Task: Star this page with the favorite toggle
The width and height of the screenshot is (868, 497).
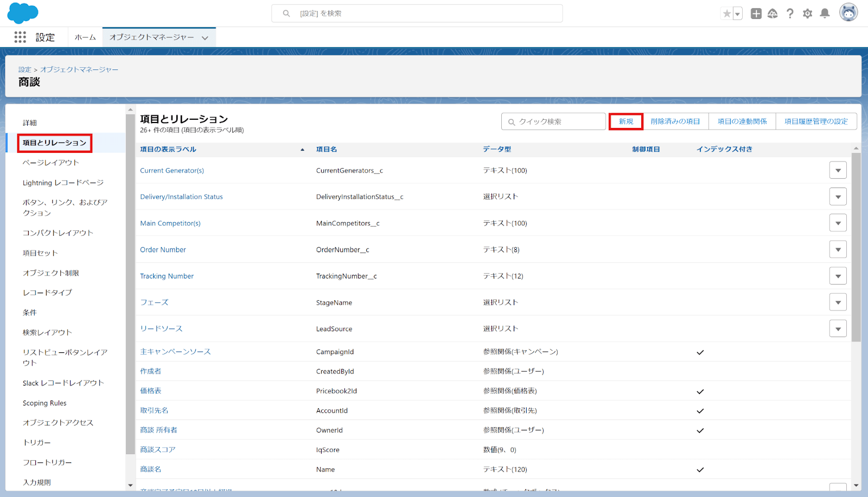Action: click(727, 13)
